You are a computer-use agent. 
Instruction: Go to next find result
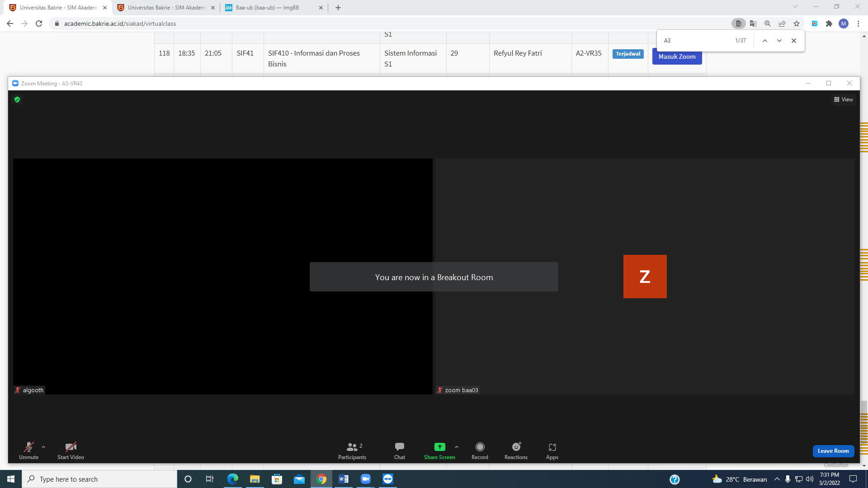tap(779, 41)
